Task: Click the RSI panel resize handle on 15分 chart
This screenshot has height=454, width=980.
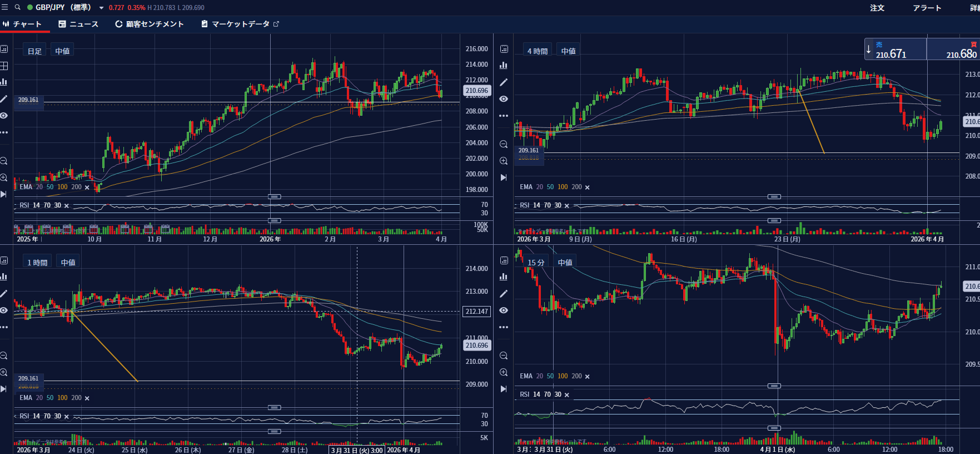Action: (774, 386)
